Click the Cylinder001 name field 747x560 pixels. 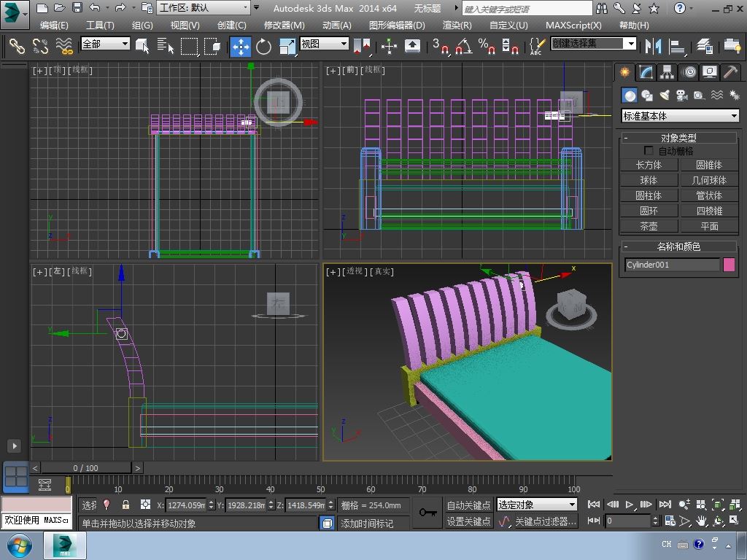pos(672,265)
